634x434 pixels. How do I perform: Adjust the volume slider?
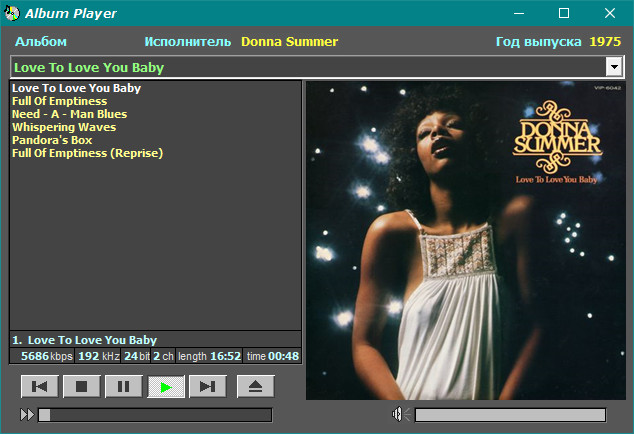point(510,415)
